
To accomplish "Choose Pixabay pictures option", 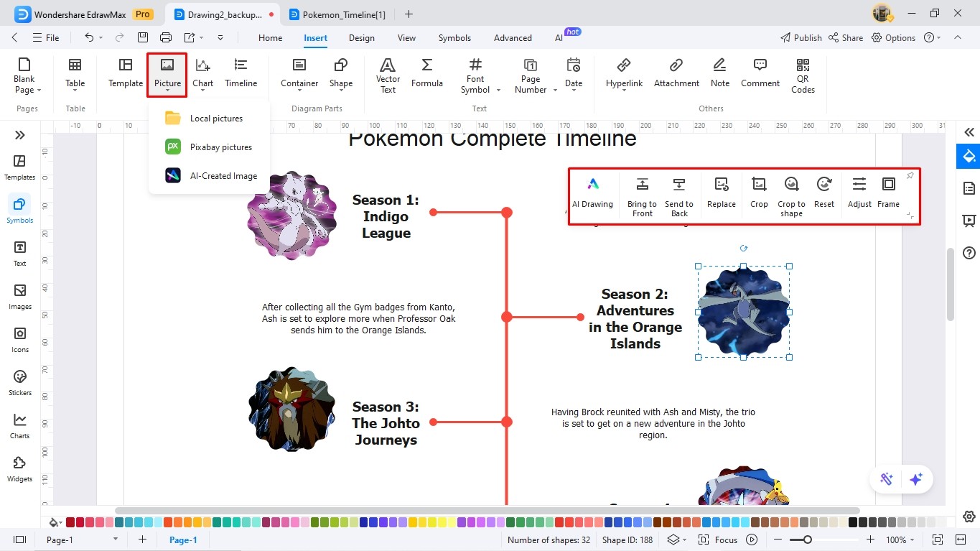I will 209,147.
